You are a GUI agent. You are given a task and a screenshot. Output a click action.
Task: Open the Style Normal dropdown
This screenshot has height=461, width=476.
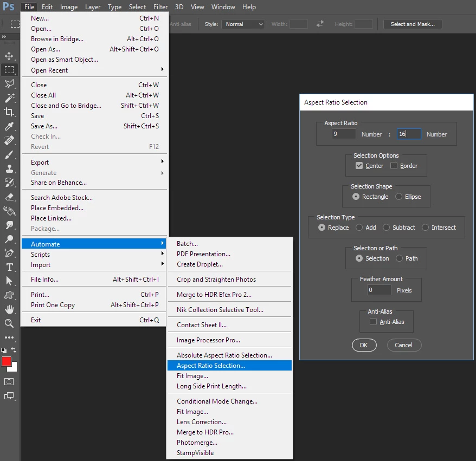point(243,24)
